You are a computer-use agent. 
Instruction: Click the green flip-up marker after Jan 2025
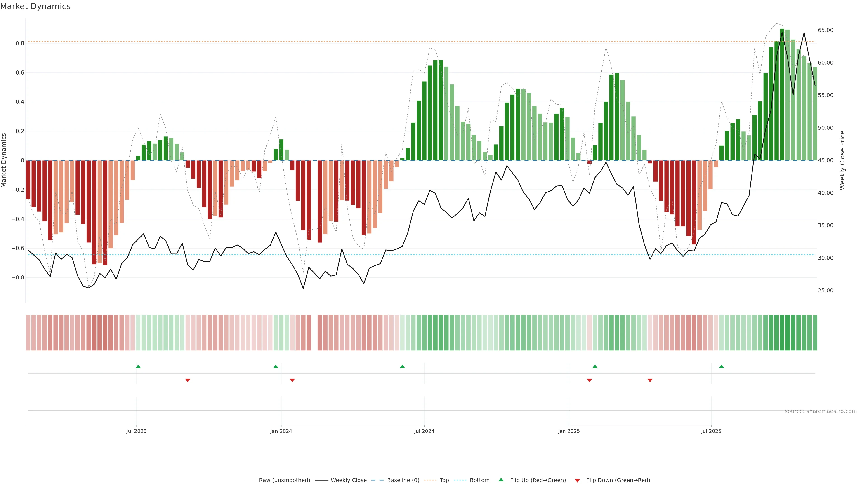pyautogui.click(x=595, y=366)
